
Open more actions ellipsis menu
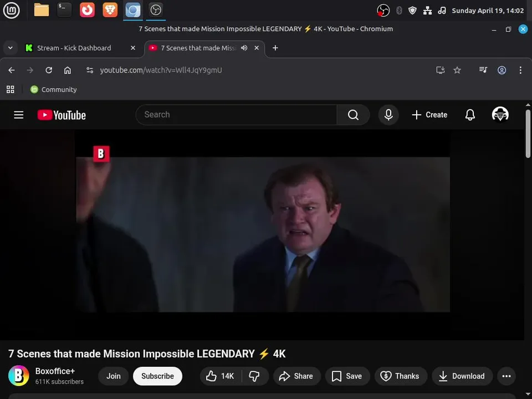pyautogui.click(x=506, y=376)
